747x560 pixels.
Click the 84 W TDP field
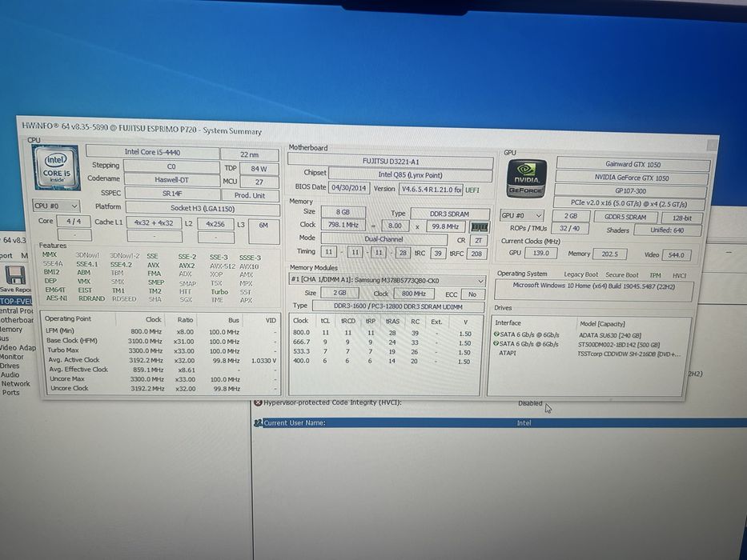(x=259, y=169)
